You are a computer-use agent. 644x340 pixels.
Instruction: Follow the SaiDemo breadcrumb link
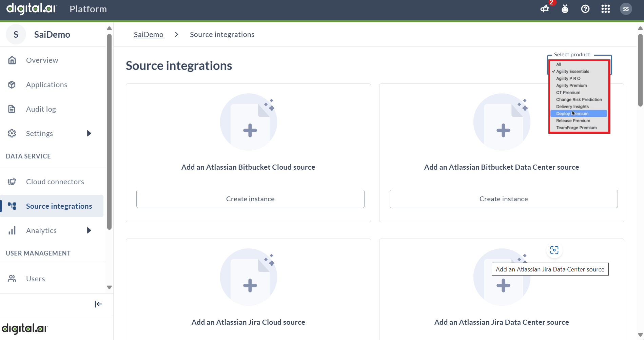[x=149, y=34]
